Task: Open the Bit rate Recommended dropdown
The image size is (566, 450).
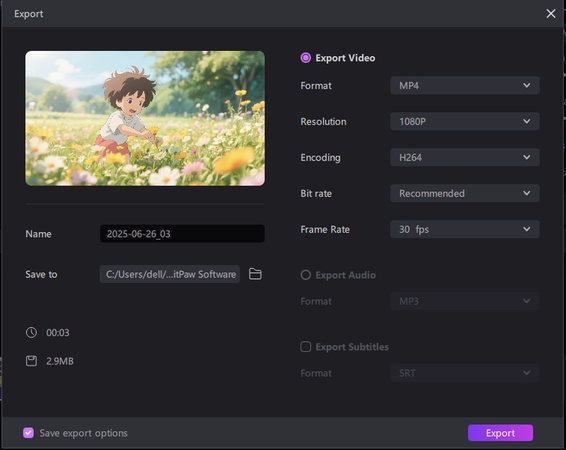Action: point(465,193)
